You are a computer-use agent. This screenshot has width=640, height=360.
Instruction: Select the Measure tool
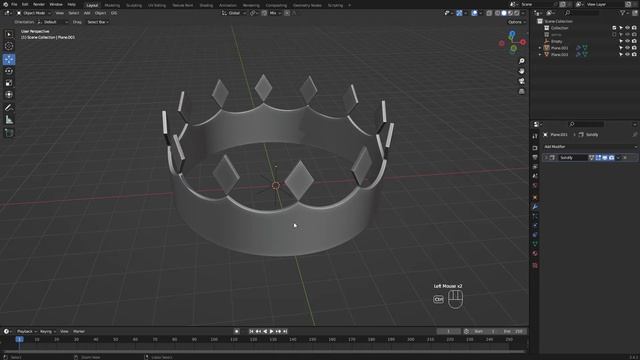(x=9, y=120)
